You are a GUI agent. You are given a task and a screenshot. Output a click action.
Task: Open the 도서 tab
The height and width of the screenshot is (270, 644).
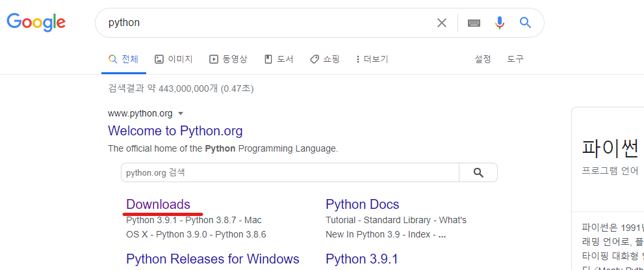point(279,59)
